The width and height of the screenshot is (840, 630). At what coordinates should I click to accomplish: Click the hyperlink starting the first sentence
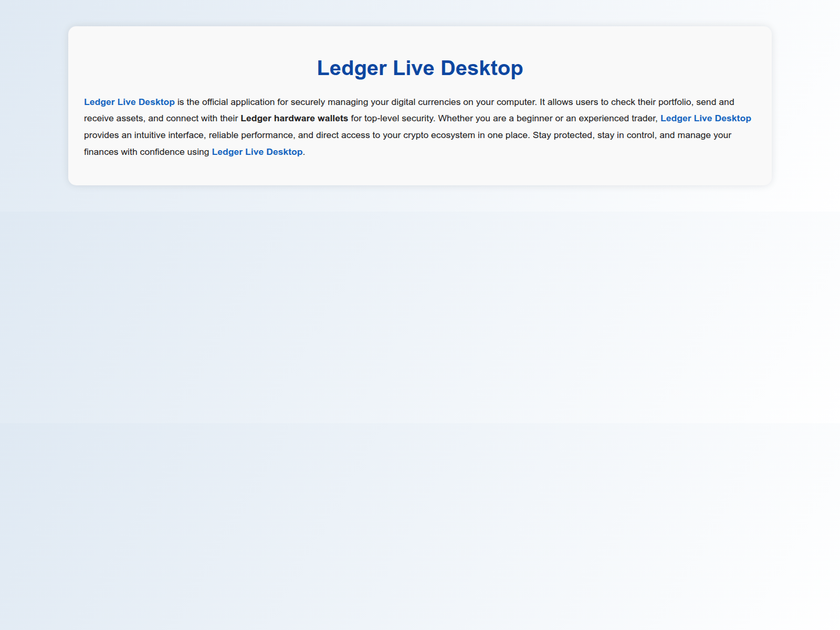tap(129, 102)
